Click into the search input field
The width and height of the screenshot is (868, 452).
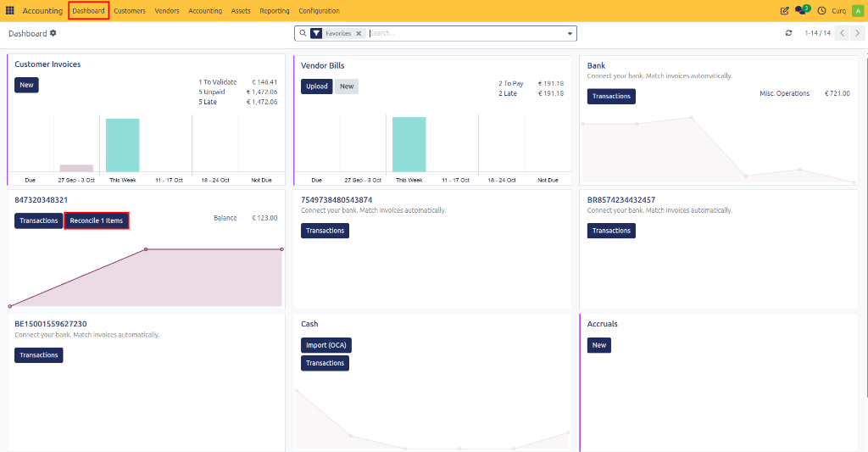pos(465,33)
